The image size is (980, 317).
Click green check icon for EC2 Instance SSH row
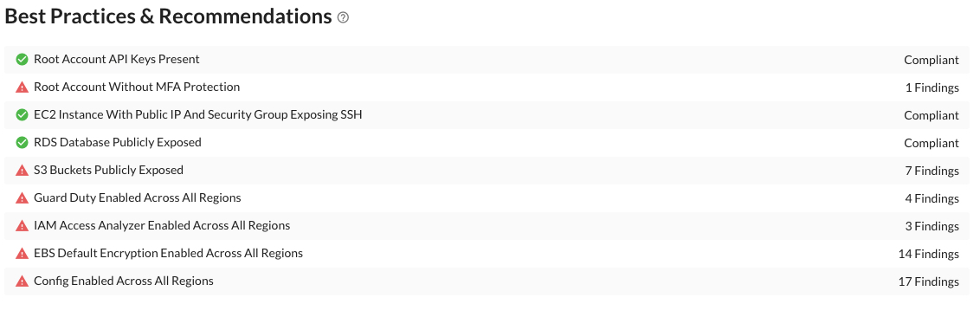pyautogui.click(x=22, y=115)
